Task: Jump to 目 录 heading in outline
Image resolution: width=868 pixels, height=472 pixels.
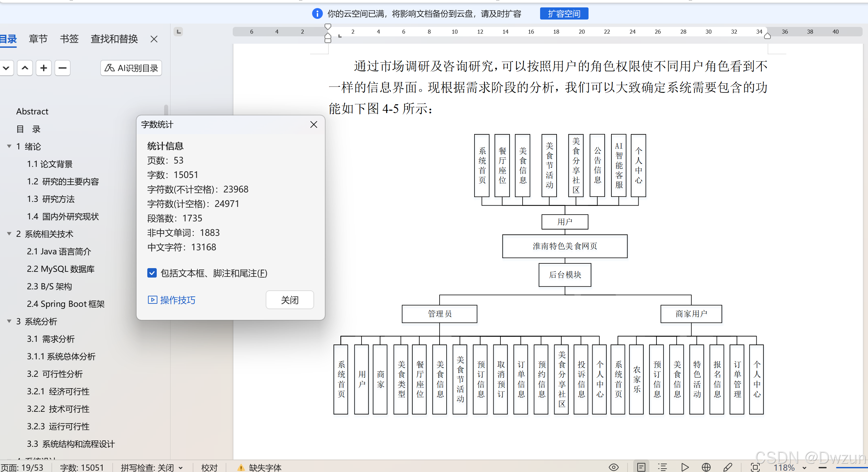Action: coord(28,129)
